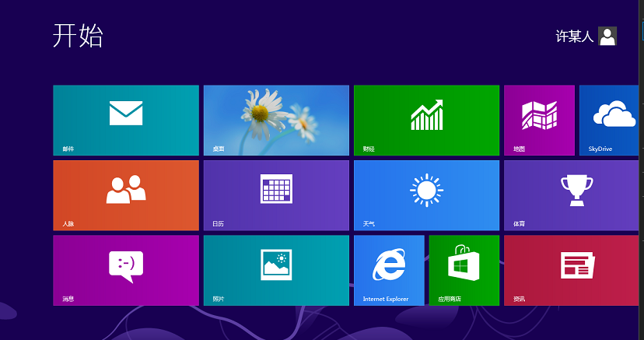This screenshot has width=644, height=340.
Task: Open the News (资讯) tile
Action: [x=572, y=271]
